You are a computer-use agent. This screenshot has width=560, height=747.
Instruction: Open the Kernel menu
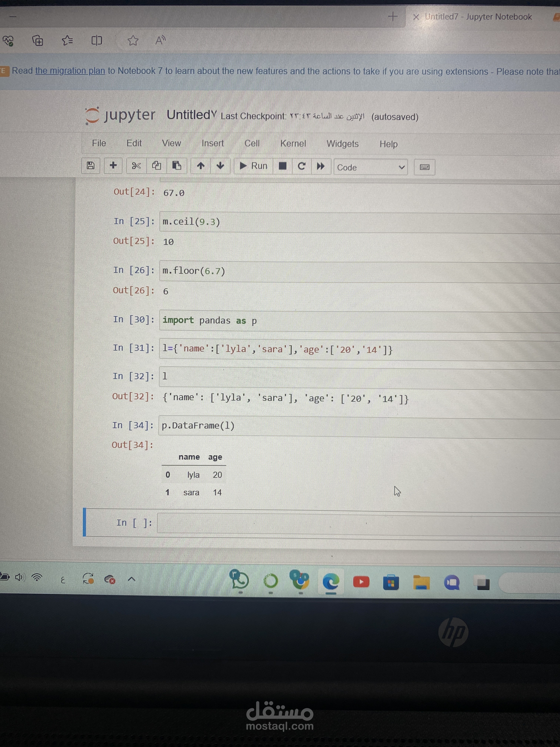tap(293, 144)
